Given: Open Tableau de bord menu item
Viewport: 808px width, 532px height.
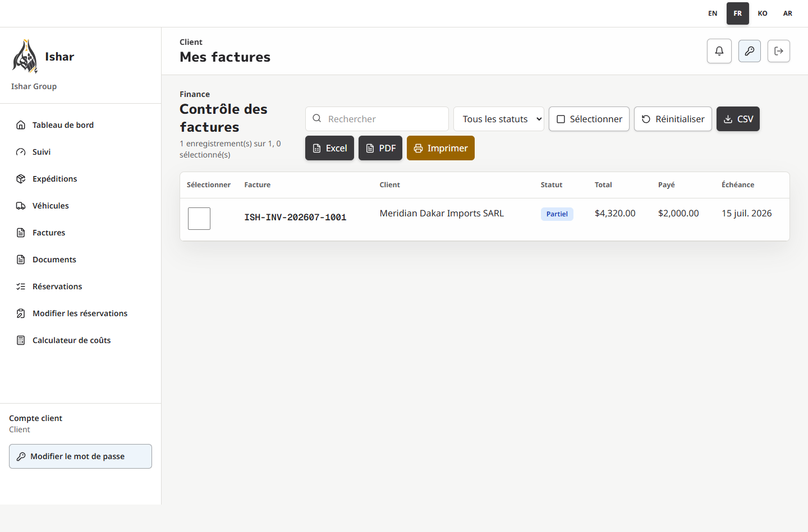Looking at the screenshot, I should pos(80,125).
